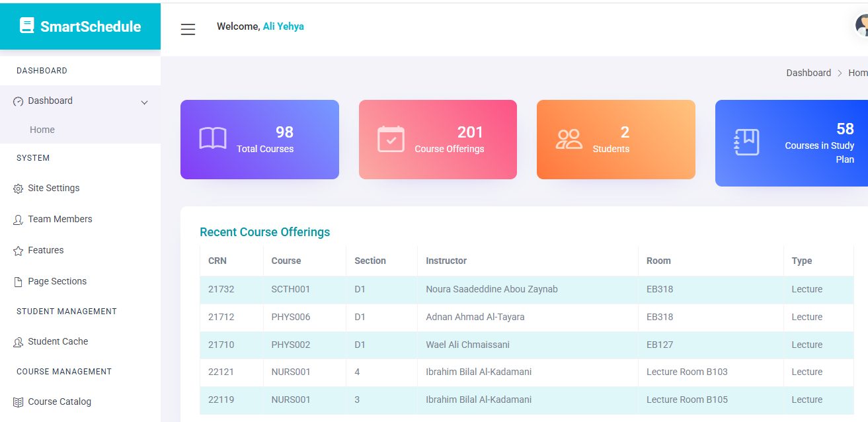Screen dimensions: 868x422
Task: Click the open book icon on Total Courses
Action: 213,139
